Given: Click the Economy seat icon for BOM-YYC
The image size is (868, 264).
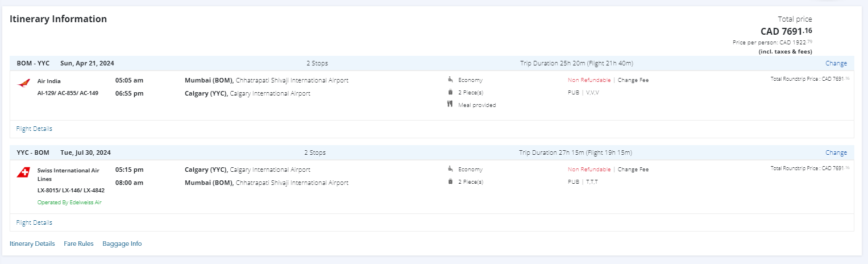Looking at the screenshot, I should [450, 80].
